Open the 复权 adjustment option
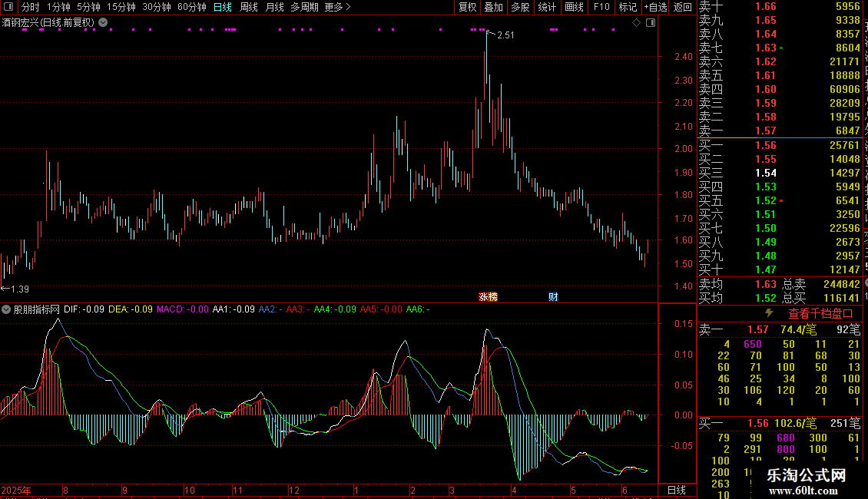This screenshot has width=868, height=499. (467, 7)
